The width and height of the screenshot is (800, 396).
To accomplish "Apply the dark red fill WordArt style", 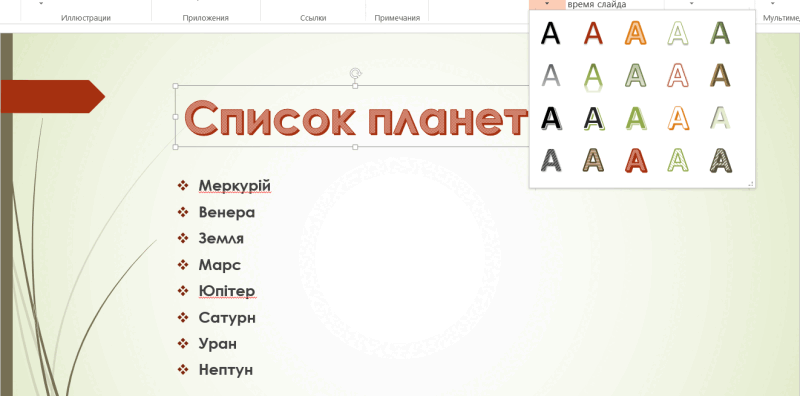I will [593, 33].
